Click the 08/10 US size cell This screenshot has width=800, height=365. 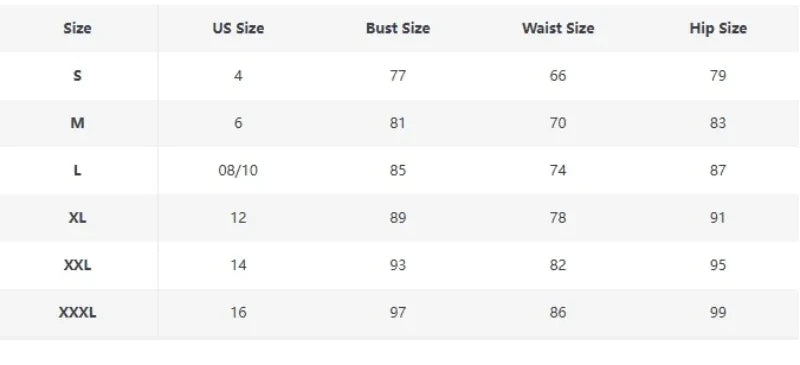[238, 171]
